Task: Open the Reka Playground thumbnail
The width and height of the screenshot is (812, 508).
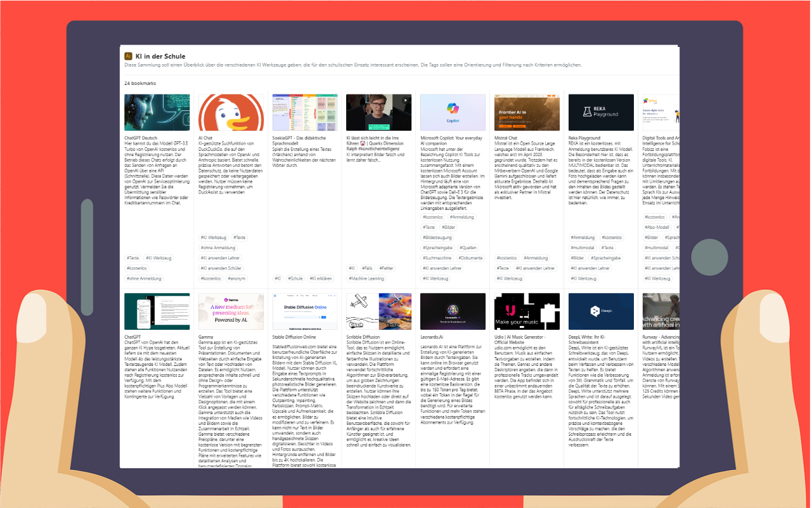Action: click(x=601, y=112)
